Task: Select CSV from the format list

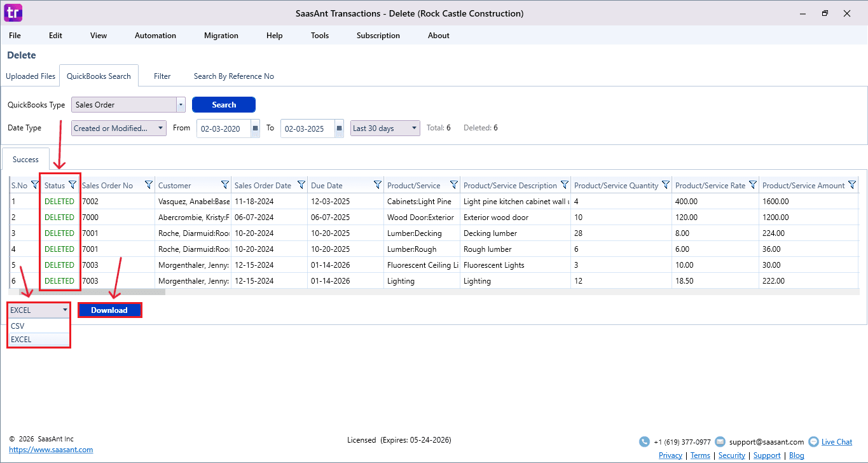Action: pos(38,326)
